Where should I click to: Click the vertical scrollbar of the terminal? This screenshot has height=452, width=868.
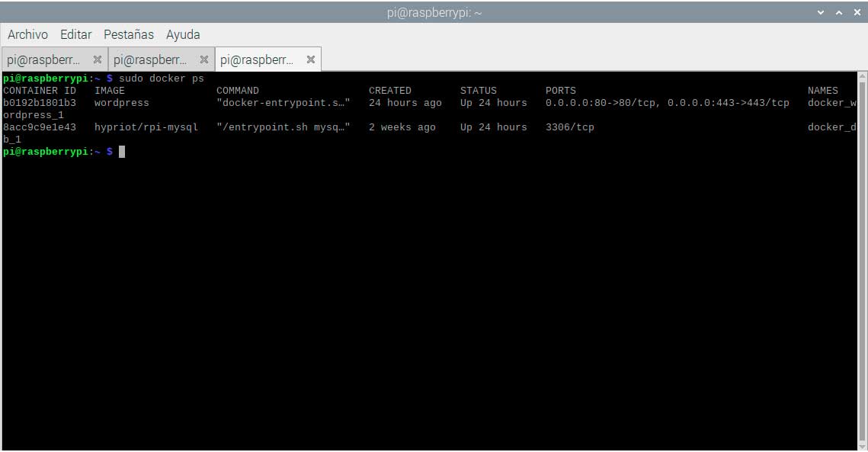[863, 261]
